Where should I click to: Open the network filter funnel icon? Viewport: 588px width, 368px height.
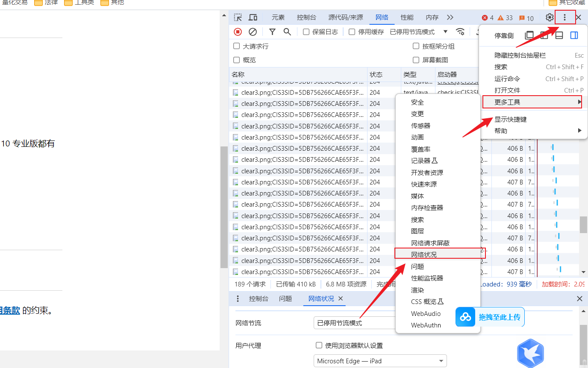click(272, 32)
